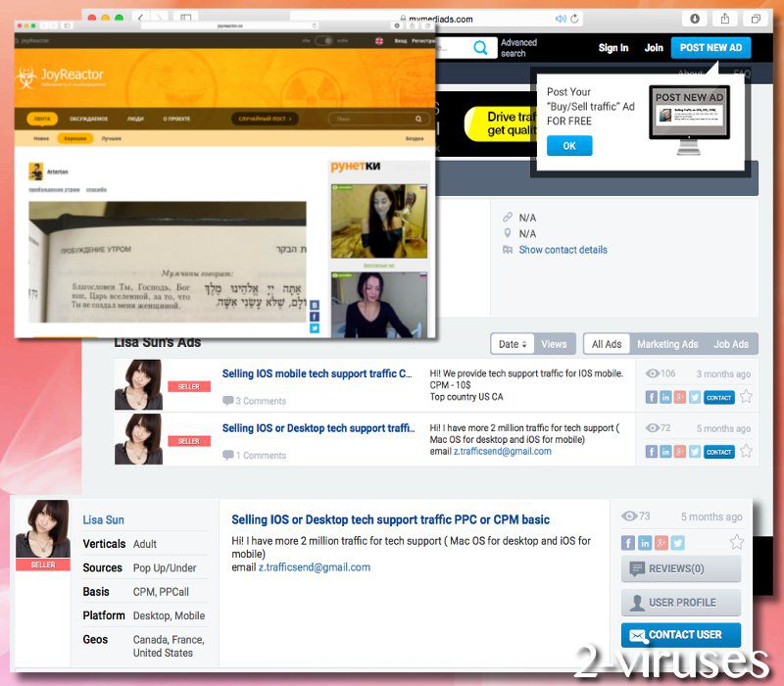This screenshot has height=686, width=784.
Task: Share the 73-views ad detail on Google Plus
Action: coord(661,543)
